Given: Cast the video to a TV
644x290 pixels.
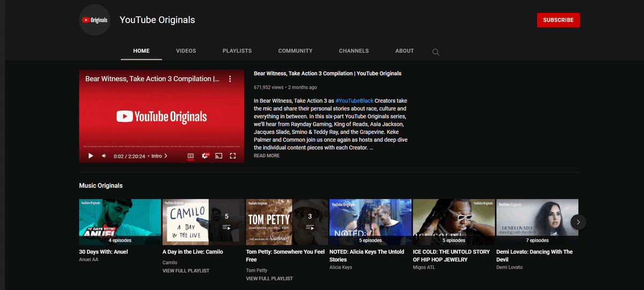Looking at the screenshot, I should (219, 156).
